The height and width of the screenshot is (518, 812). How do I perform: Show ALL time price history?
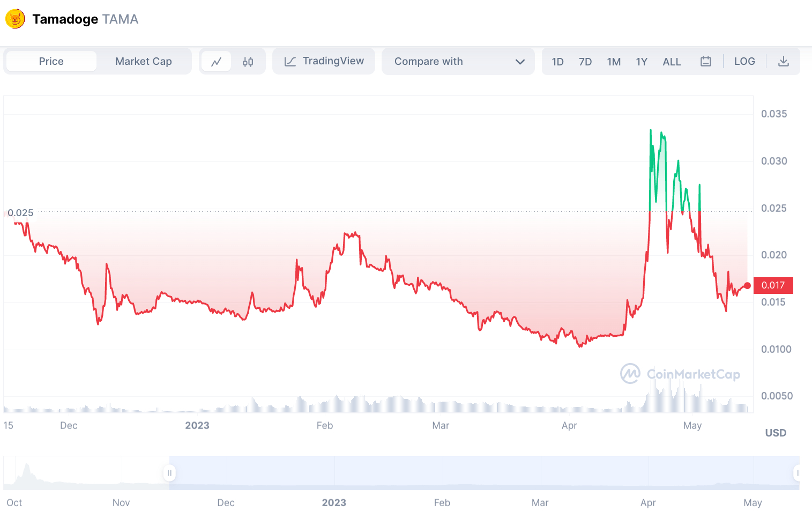[x=672, y=62]
